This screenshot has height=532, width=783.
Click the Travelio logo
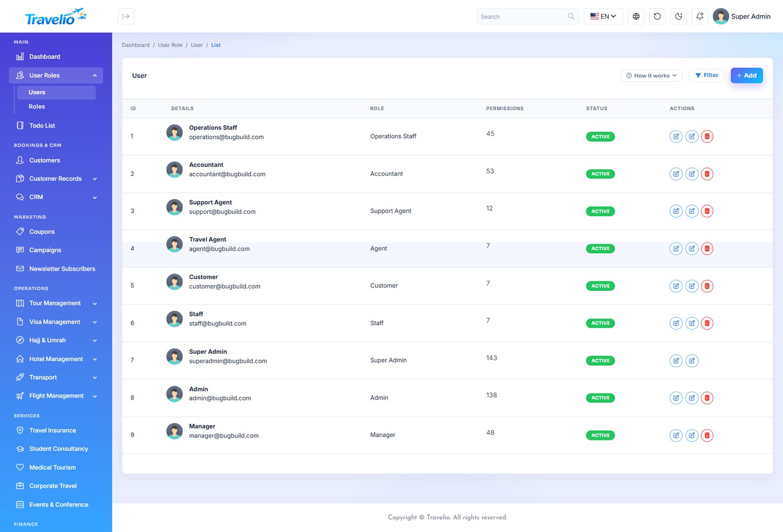56,17
